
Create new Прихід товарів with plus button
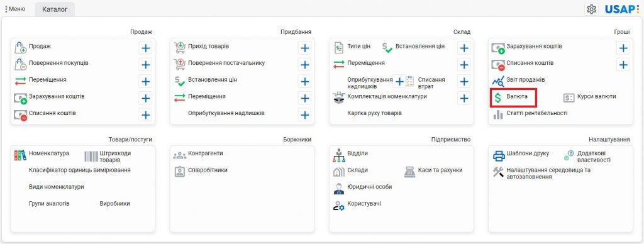coord(304,48)
